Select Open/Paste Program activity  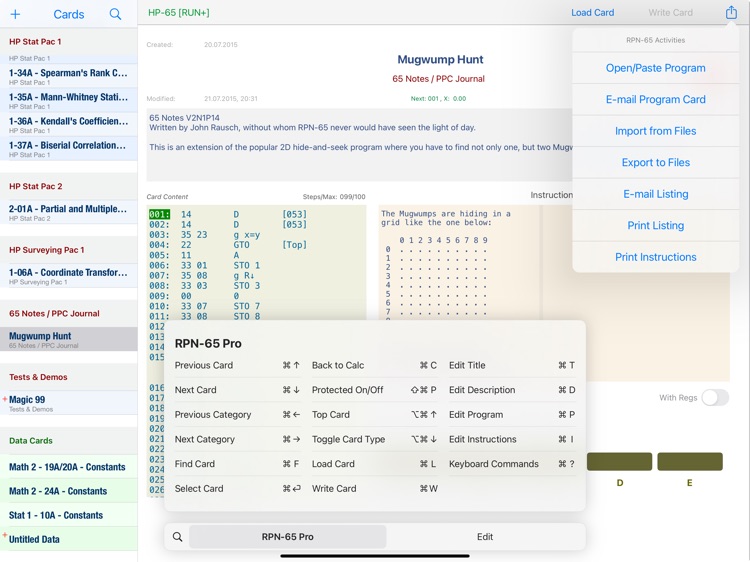(655, 68)
